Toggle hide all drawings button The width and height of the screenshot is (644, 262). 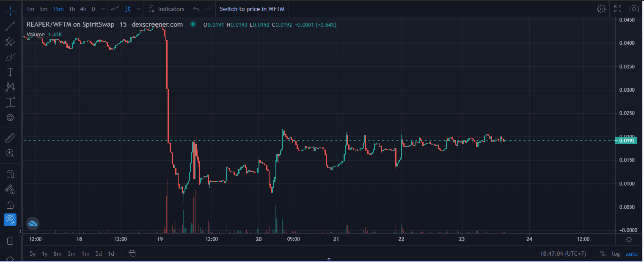coord(10,220)
